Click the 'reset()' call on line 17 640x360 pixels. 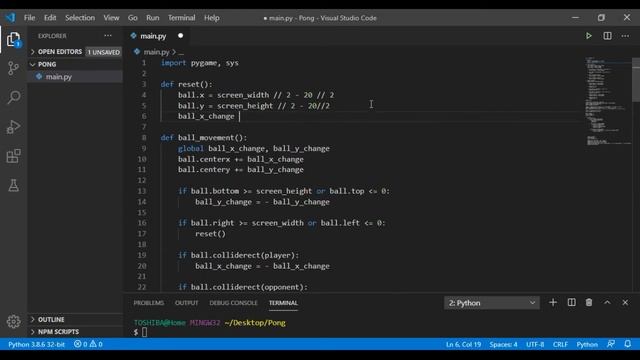coord(210,233)
